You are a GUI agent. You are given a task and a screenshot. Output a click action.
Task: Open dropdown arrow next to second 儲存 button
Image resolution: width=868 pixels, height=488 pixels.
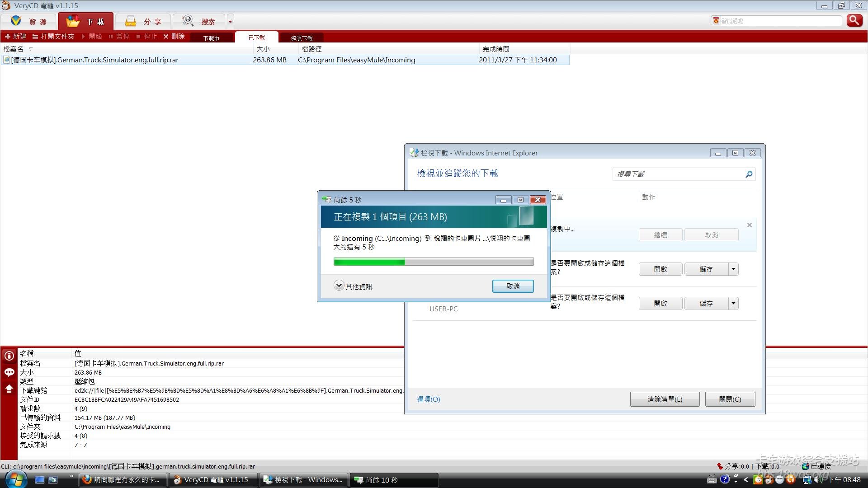[x=733, y=304]
